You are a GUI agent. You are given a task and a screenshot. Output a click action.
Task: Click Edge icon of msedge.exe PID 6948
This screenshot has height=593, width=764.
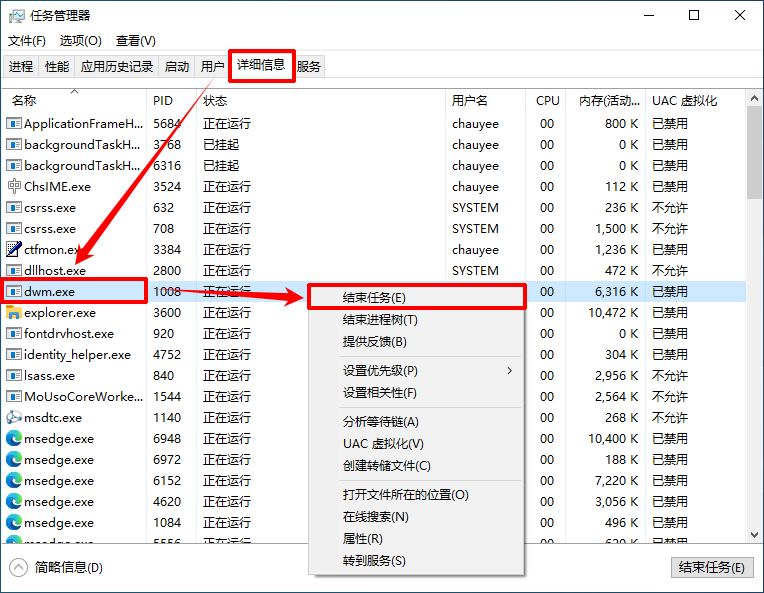[14, 439]
